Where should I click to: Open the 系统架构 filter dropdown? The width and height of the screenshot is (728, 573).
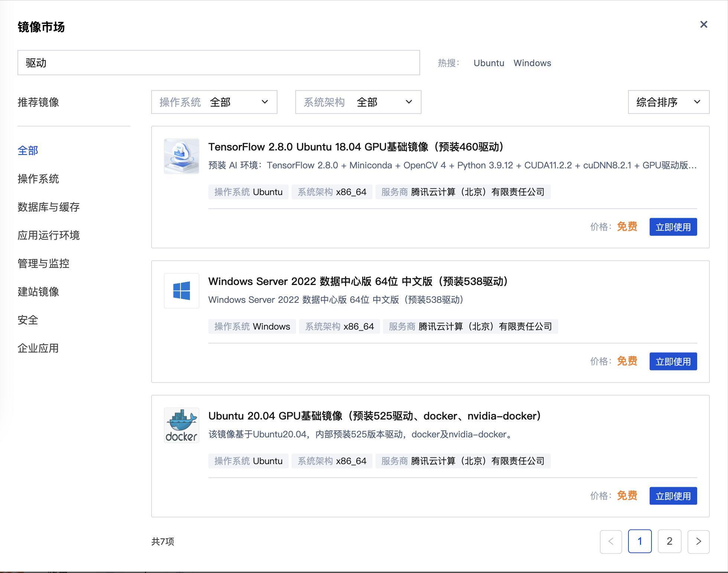click(358, 102)
